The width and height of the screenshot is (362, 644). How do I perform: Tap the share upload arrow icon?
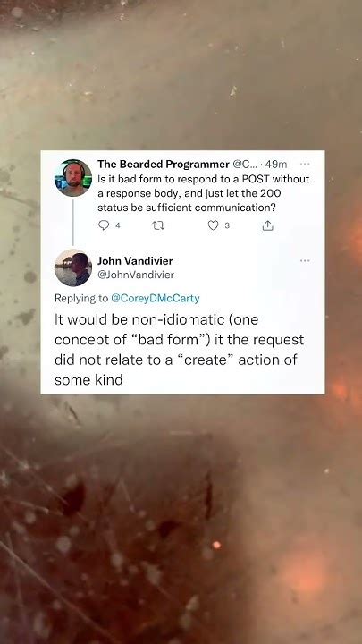pyautogui.click(x=267, y=225)
